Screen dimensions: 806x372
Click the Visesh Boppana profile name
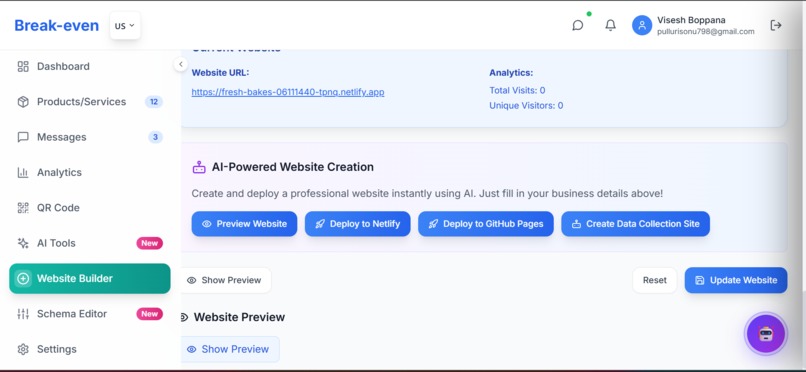691,20
